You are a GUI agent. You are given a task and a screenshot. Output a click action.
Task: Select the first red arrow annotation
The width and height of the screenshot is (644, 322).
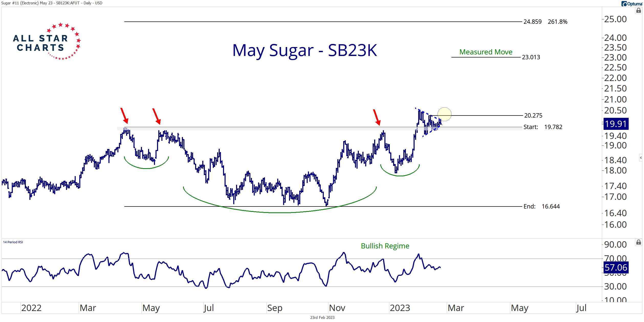pyautogui.click(x=124, y=116)
